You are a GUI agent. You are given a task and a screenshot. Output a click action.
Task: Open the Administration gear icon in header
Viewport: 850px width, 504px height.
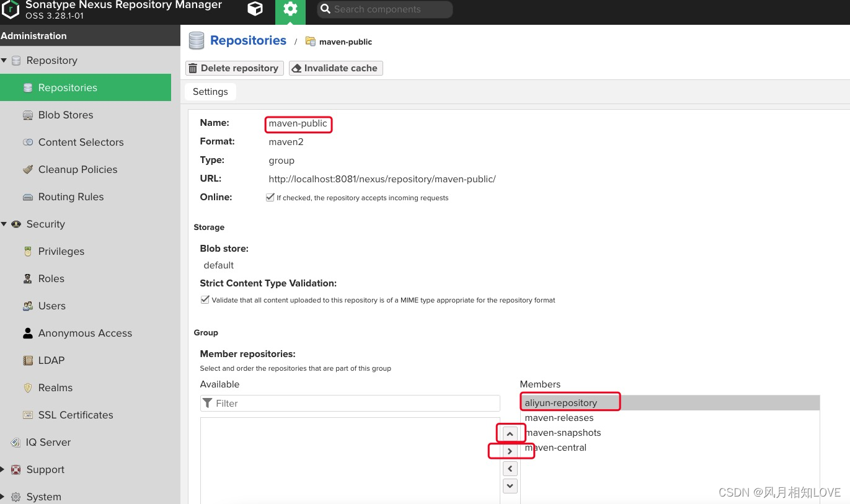click(x=290, y=9)
